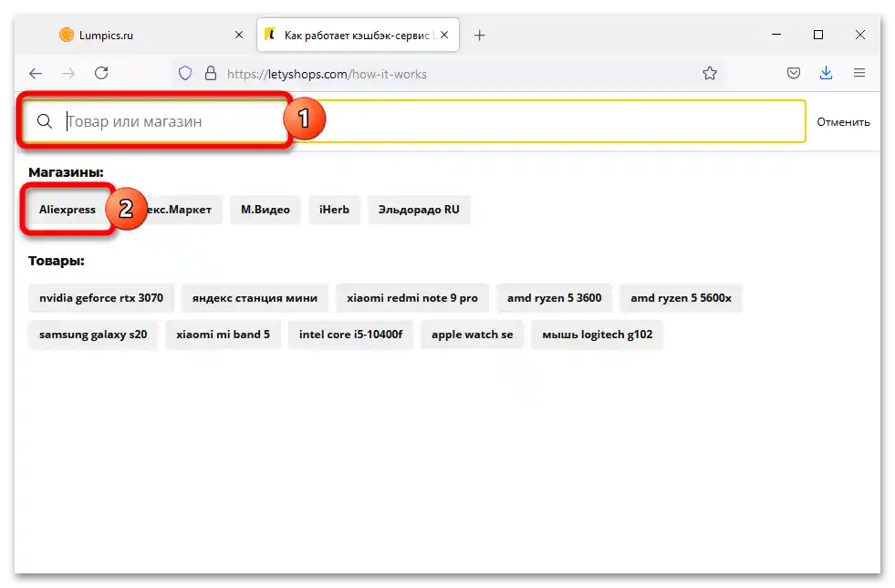
Task: Select 'мышь logitech g102' suggestion
Action: (x=597, y=335)
